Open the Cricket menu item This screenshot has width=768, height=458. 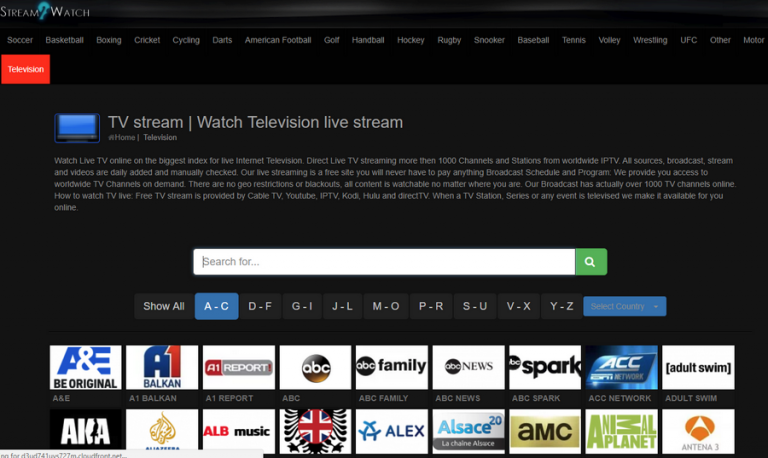click(147, 40)
